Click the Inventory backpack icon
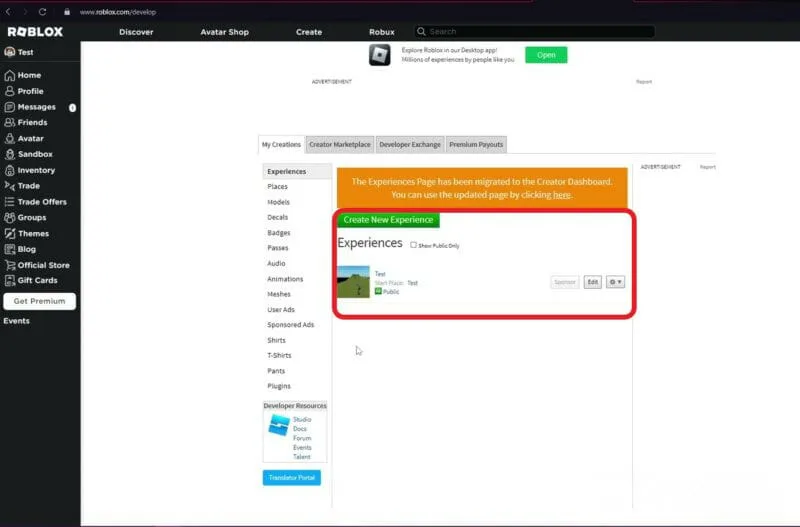 (10, 170)
